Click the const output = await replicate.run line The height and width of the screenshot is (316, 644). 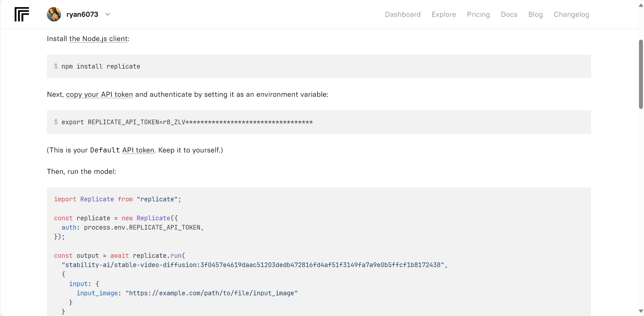(x=120, y=256)
